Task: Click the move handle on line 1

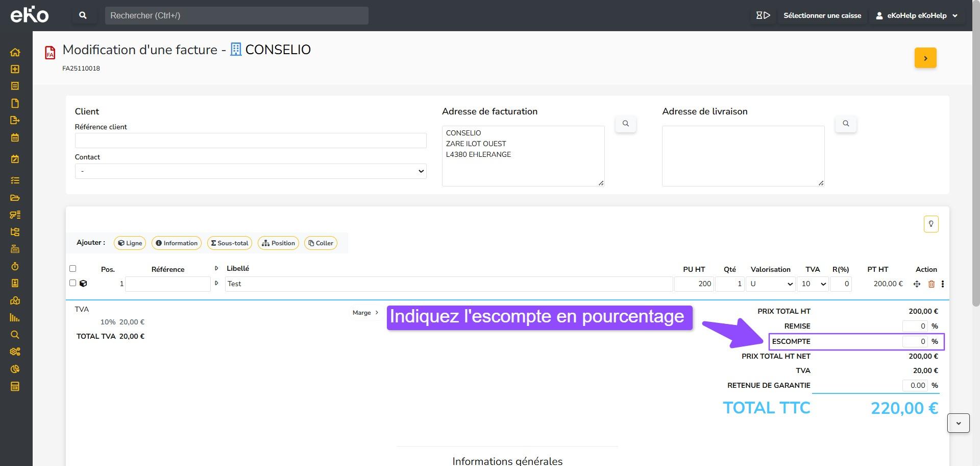Action: [917, 284]
